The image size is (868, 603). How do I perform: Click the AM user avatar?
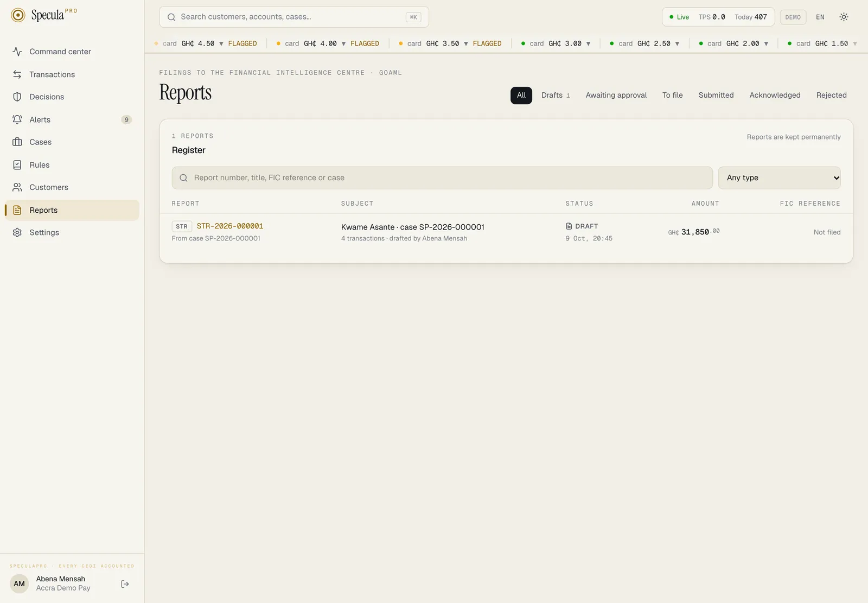click(20, 584)
